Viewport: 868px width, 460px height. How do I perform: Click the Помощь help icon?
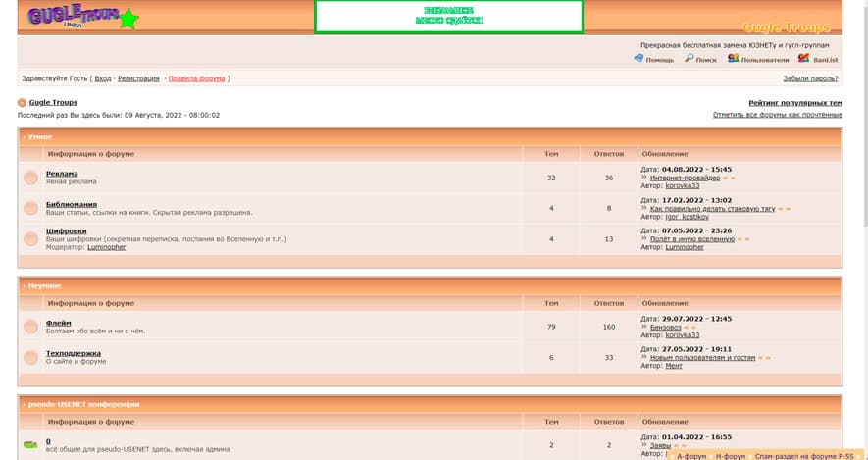(x=638, y=58)
